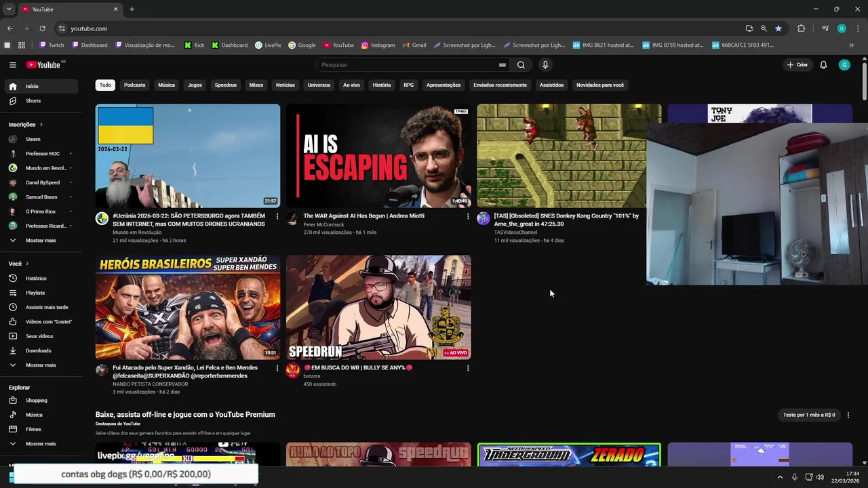Open Histórico in the sidebar

click(x=42, y=279)
